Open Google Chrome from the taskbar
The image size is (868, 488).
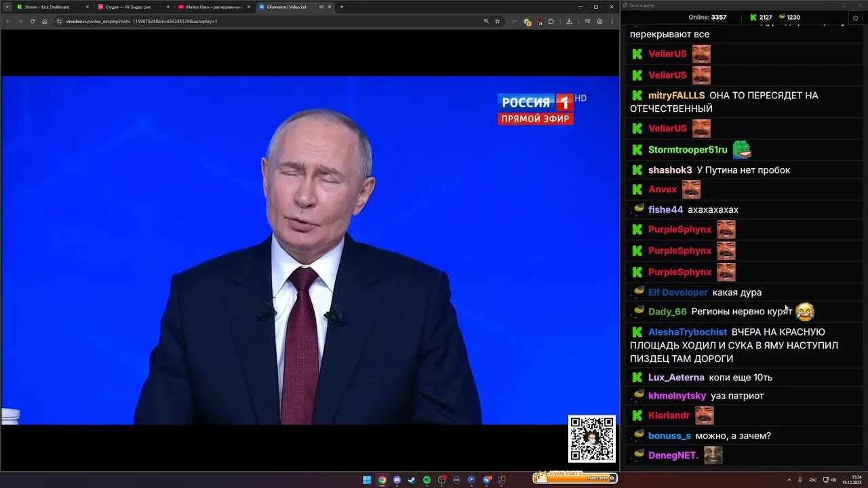(x=382, y=480)
